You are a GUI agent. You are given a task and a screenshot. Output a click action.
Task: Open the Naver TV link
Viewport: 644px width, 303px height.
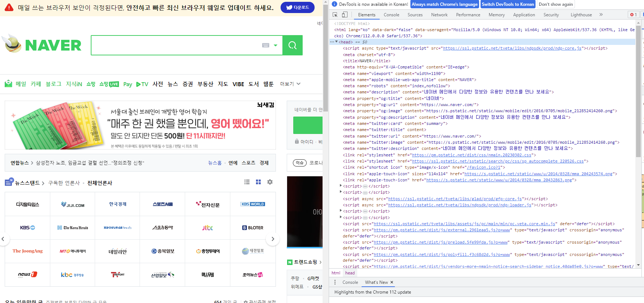pyautogui.click(x=142, y=84)
